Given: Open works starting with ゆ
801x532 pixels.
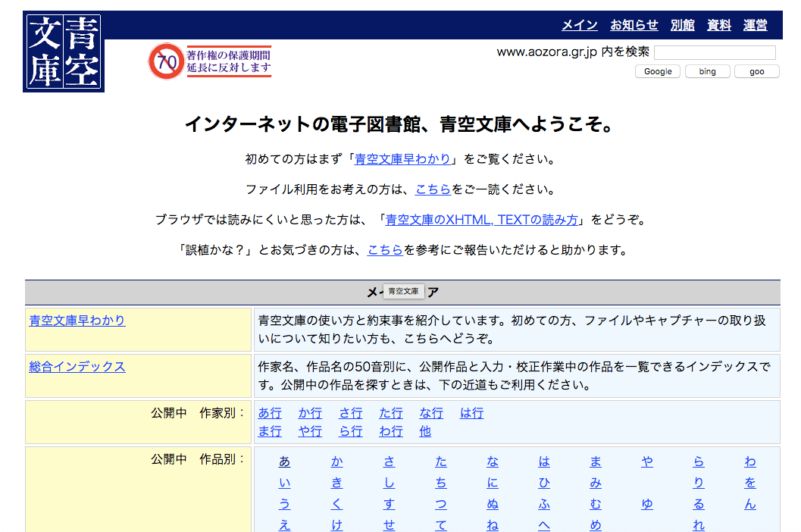Looking at the screenshot, I should [647, 505].
